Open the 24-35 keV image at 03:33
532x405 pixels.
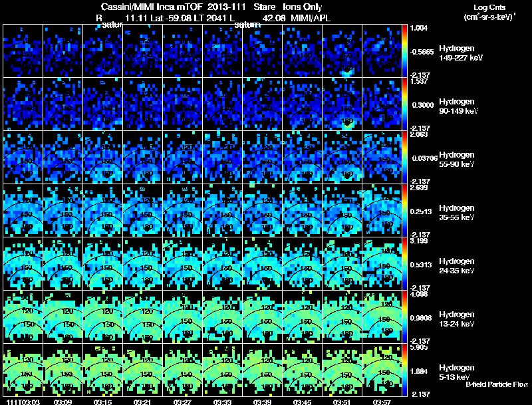(223, 264)
